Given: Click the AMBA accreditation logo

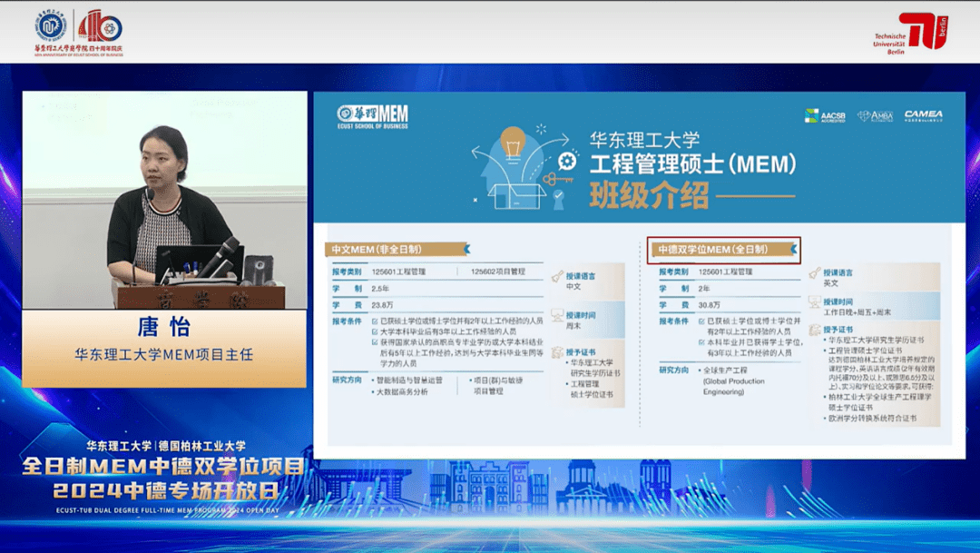Looking at the screenshot, I should 875,115.
